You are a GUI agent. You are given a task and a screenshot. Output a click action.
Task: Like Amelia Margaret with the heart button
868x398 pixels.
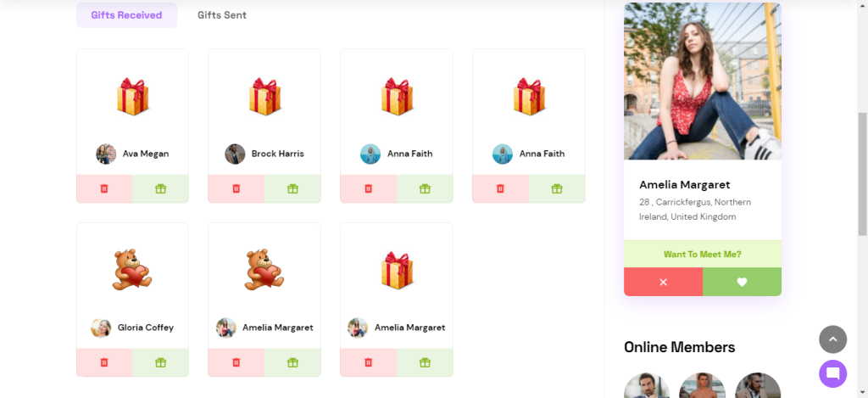(742, 282)
